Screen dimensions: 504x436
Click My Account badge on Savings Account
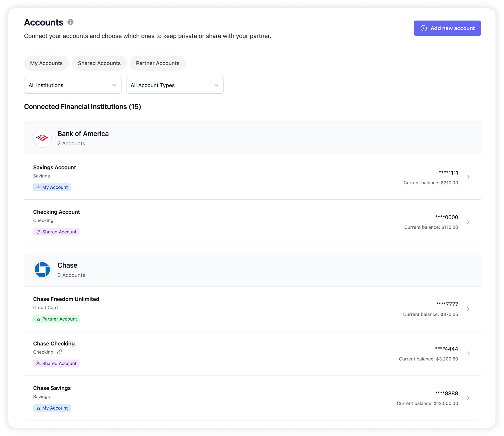[52, 187]
